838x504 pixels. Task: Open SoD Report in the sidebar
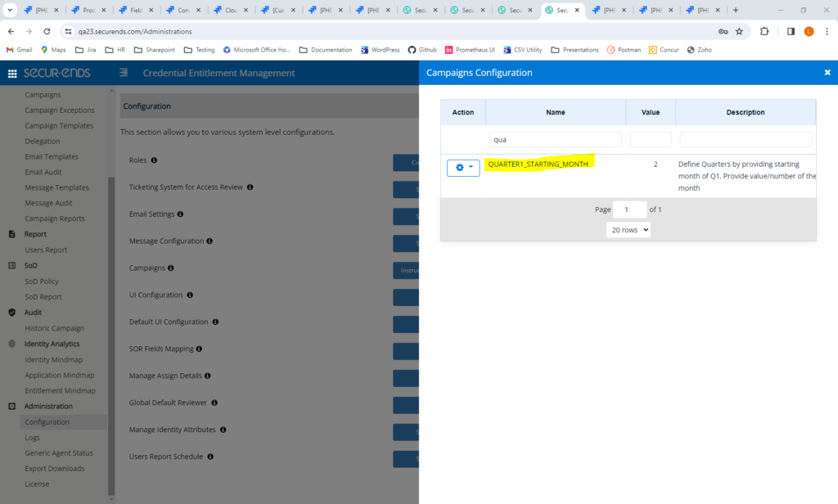[x=43, y=297]
